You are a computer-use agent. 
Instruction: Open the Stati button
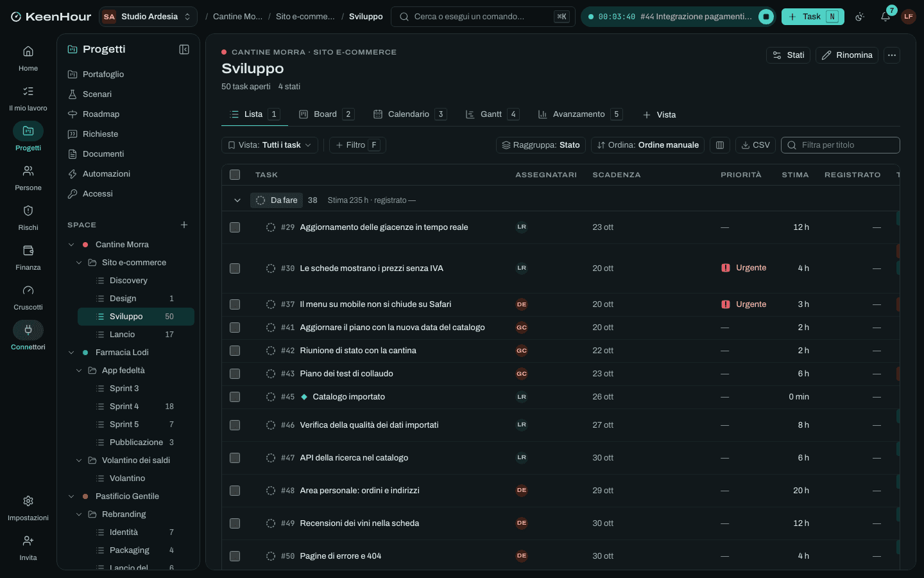pyautogui.click(x=789, y=55)
